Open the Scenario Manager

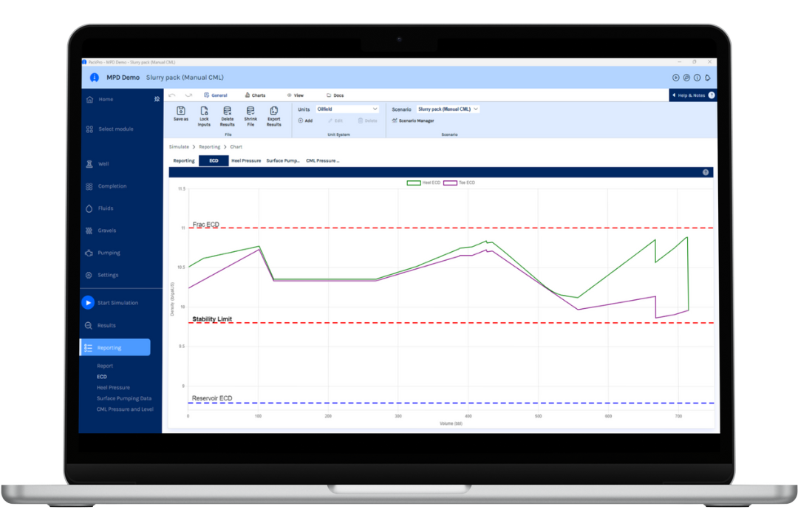tap(413, 120)
